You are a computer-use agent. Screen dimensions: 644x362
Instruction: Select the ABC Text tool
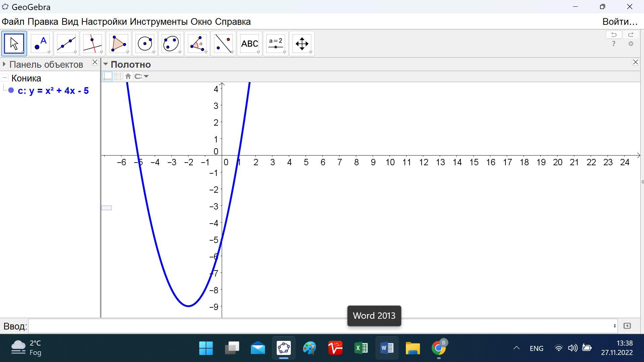[249, 44]
